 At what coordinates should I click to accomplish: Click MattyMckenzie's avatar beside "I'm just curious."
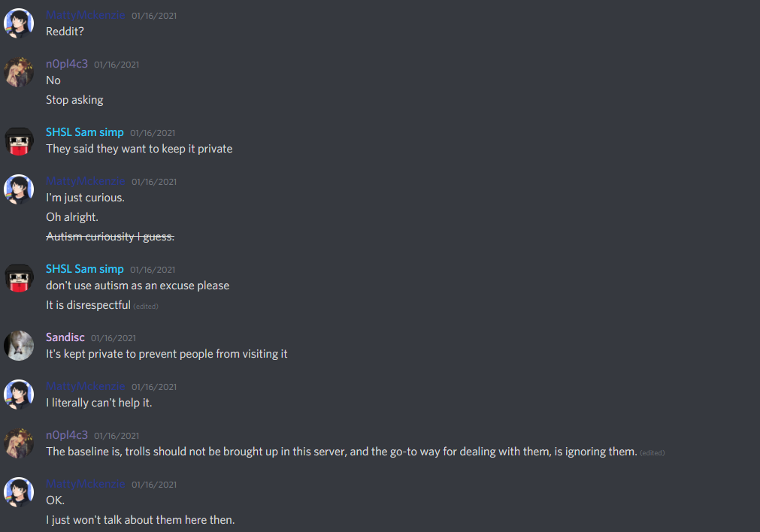[19, 189]
